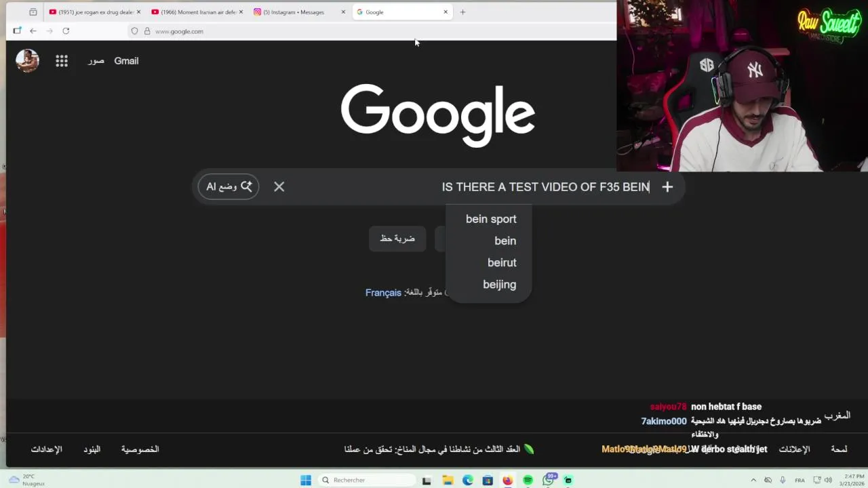The width and height of the screenshot is (868, 488).
Task: Switch Google language to Français
Action: point(383,293)
